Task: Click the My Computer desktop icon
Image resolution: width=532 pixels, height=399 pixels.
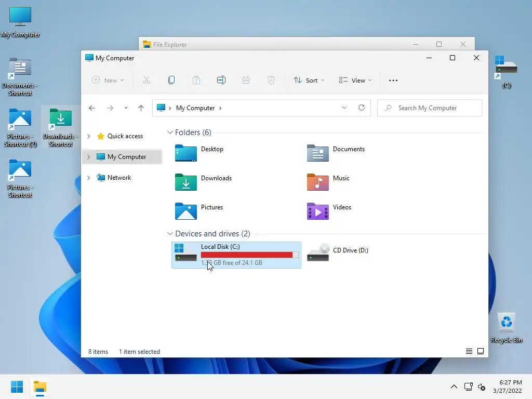Action: tap(20, 22)
